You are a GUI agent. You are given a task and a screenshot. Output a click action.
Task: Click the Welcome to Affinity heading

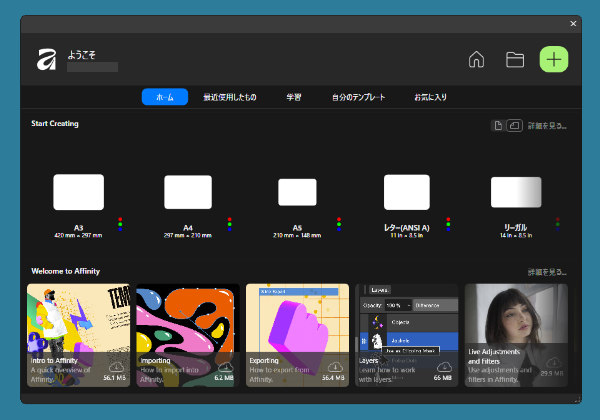click(x=65, y=271)
